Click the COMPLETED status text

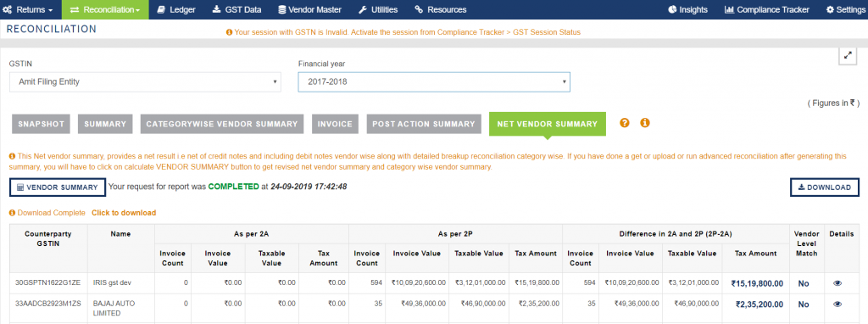[233, 187]
